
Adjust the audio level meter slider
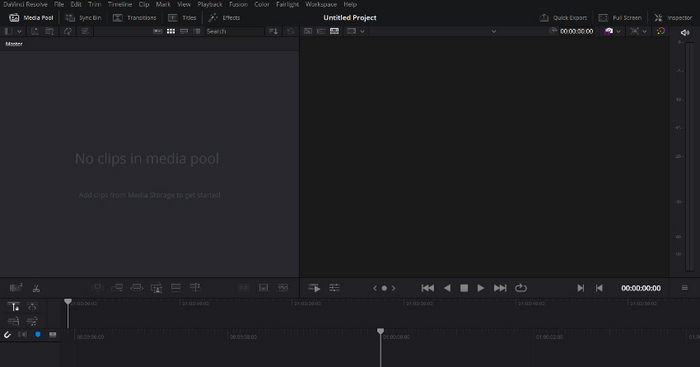690,156
